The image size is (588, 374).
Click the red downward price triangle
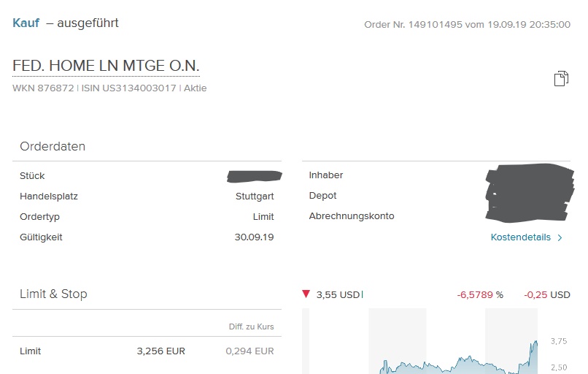[x=306, y=294]
